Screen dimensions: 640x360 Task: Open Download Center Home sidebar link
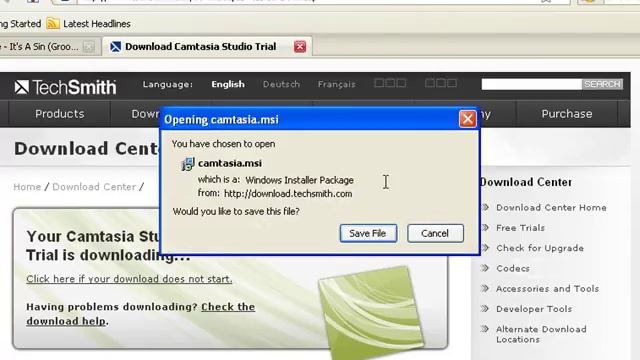pyautogui.click(x=551, y=208)
